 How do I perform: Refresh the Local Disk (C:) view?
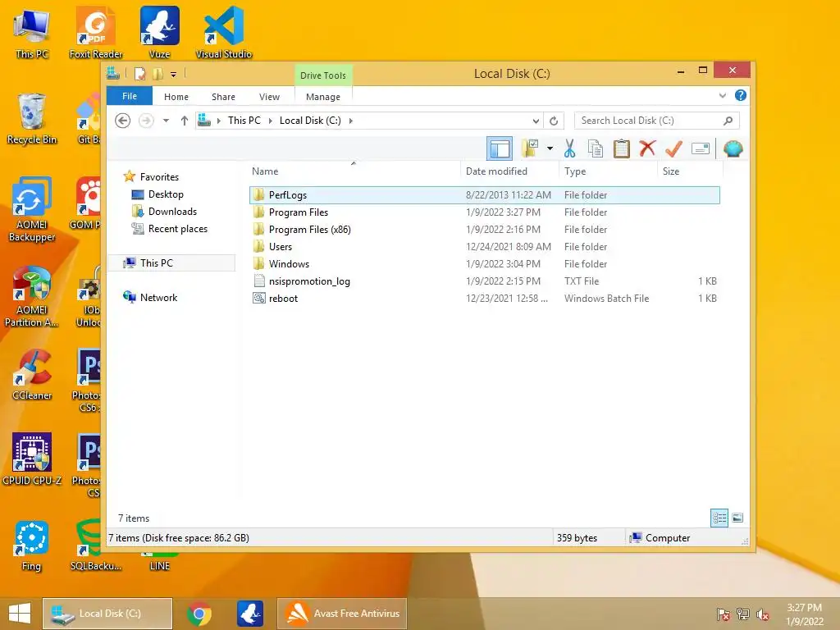[554, 121]
